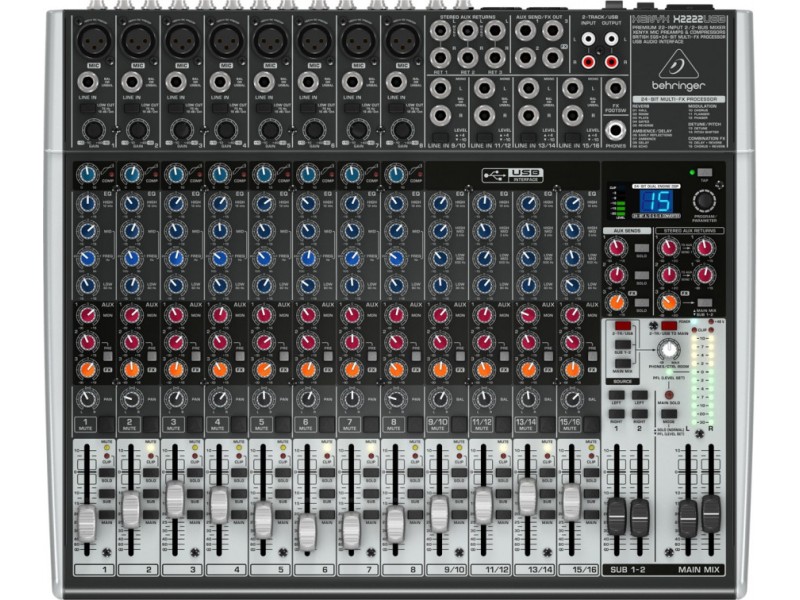Toggle the FX to MAIN MIX / SUB 1-2 switch

tap(705, 302)
